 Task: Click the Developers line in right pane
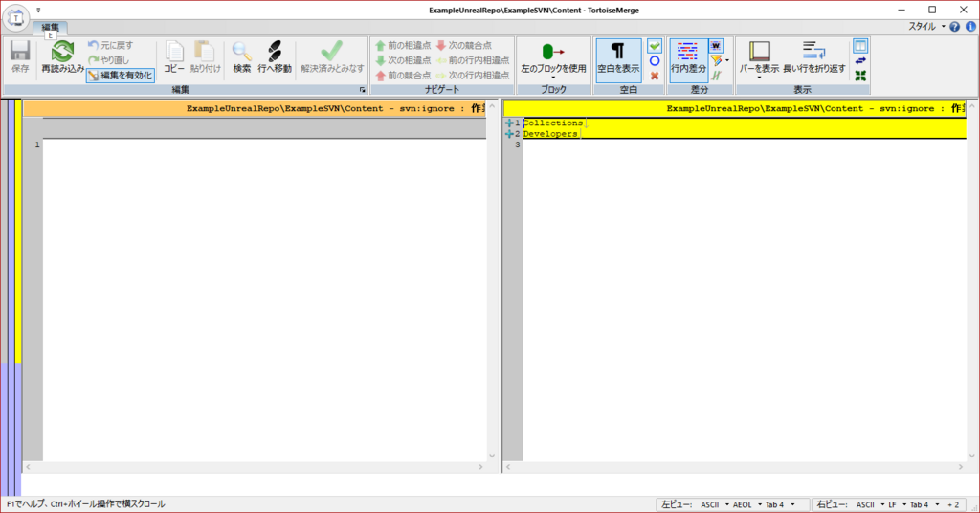[x=744, y=134]
